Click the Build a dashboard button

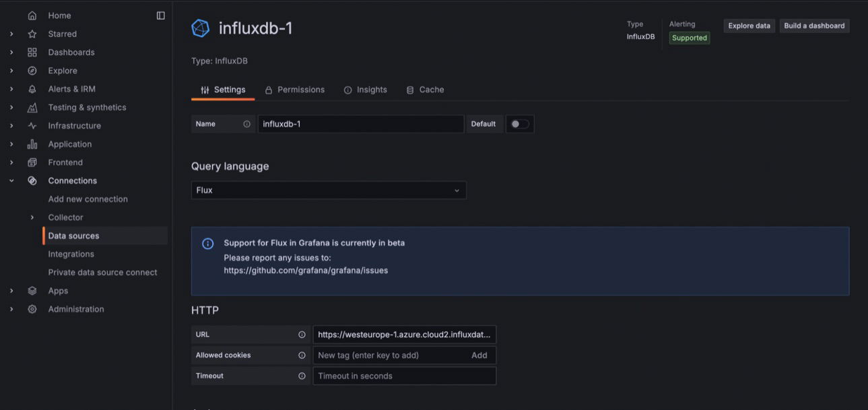(814, 26)
